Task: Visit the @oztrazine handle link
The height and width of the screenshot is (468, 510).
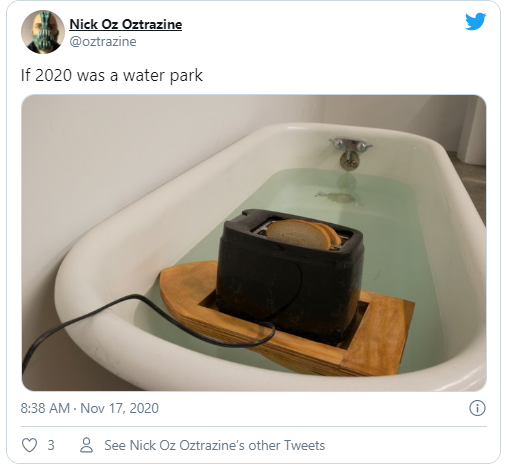Action: pyautogui.click(x=103, y=42)
